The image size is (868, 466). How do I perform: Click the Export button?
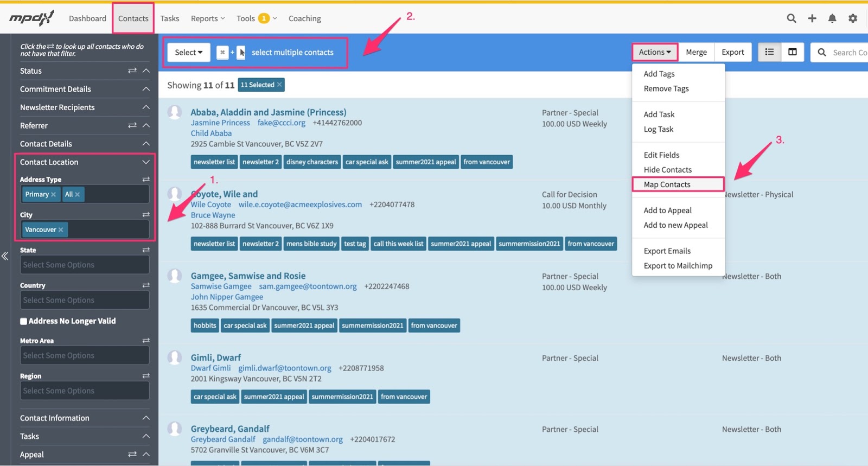(733, 52)
